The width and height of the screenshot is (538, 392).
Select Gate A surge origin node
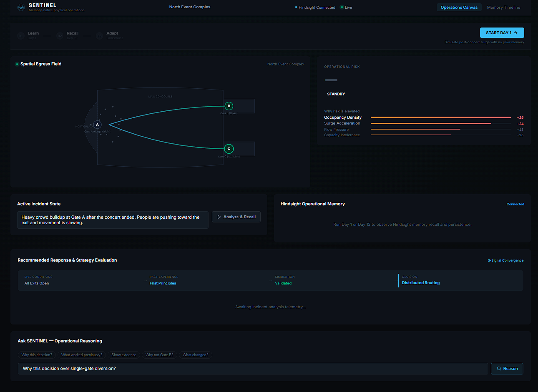98,125
